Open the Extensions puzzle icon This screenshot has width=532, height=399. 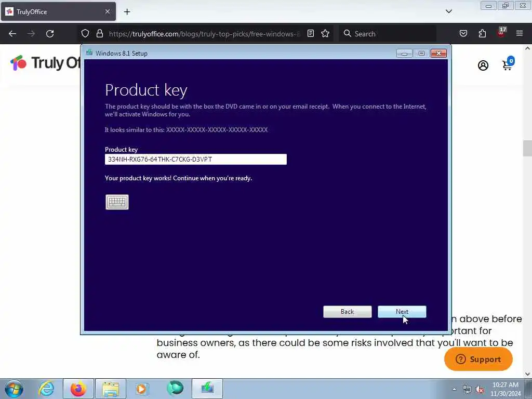[x=482, y=34]
